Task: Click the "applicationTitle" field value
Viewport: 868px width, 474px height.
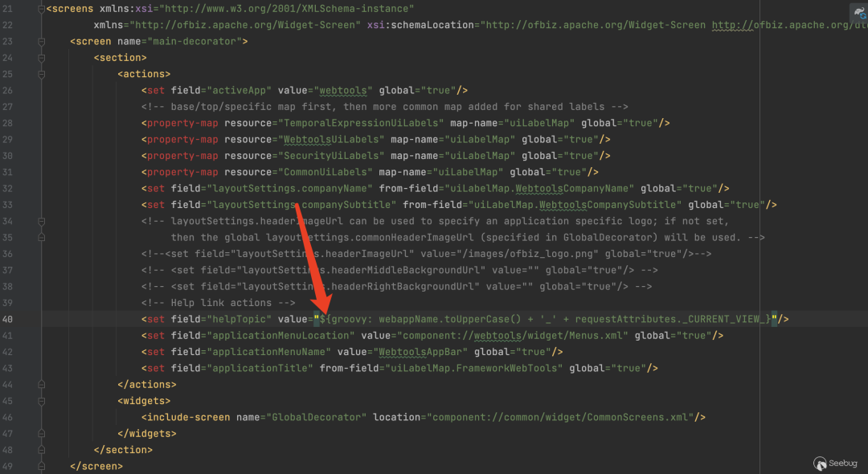Action: point(260,369)
